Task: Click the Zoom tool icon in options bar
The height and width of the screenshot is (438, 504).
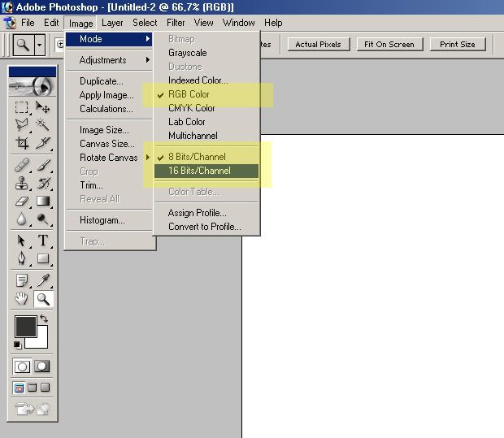Action: click(x=23, y=45)
